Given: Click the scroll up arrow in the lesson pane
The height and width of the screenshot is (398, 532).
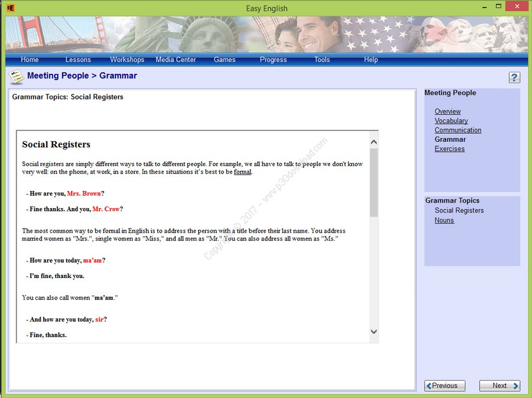Looking at the screenshot, I should (373, 142).
